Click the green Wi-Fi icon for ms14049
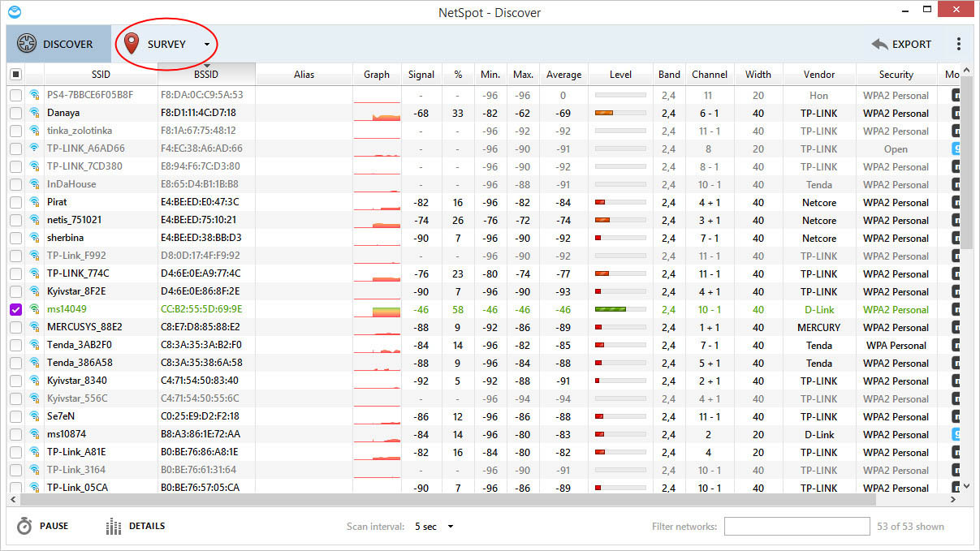The width and height of the screenshot is (980, 551). [34, 309]
